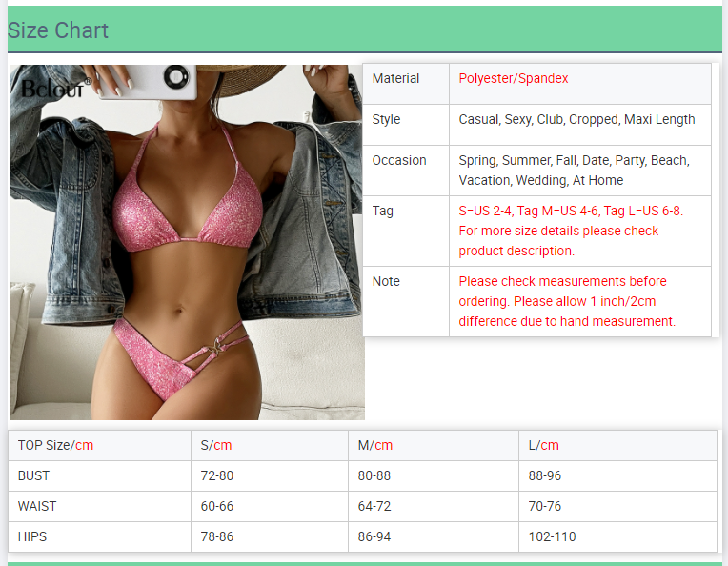
Task: Click the BUST row label
Action: pos(34,475)
